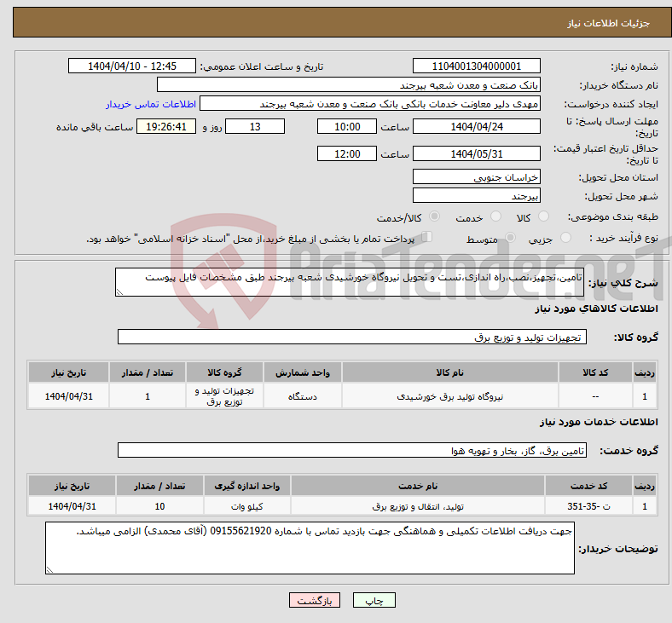Click goods table header کد کالا
The height and width of the screenshot is (623, 672).
[595, 372]
